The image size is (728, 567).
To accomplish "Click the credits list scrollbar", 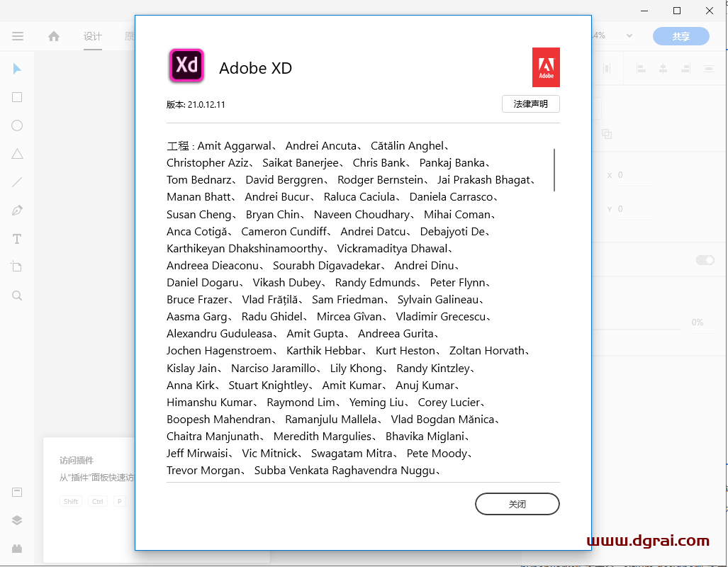I will click(x=554, y=170).
